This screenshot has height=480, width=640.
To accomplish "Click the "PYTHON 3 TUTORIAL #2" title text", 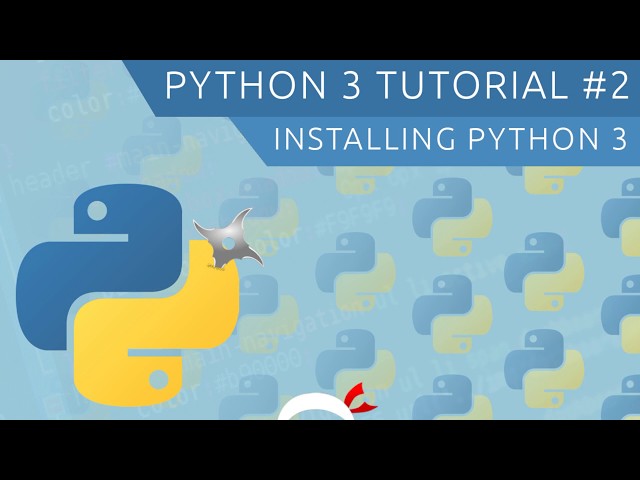I will coord(397,85).
